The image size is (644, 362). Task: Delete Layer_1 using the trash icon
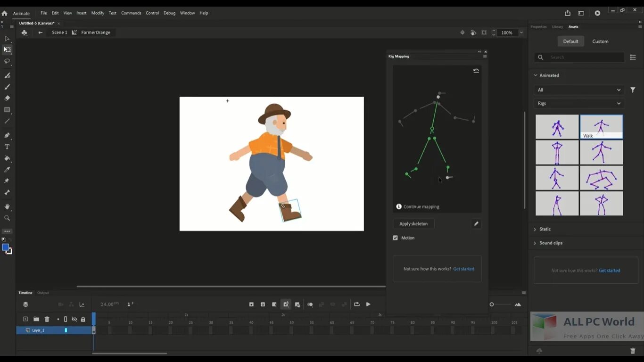pyautogui.click(x=47, y=319)
